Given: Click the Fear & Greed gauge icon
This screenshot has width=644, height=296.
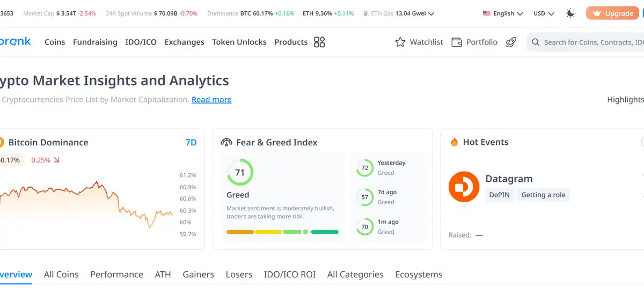Looking at the screenshot, I should [x=226, y=142].
